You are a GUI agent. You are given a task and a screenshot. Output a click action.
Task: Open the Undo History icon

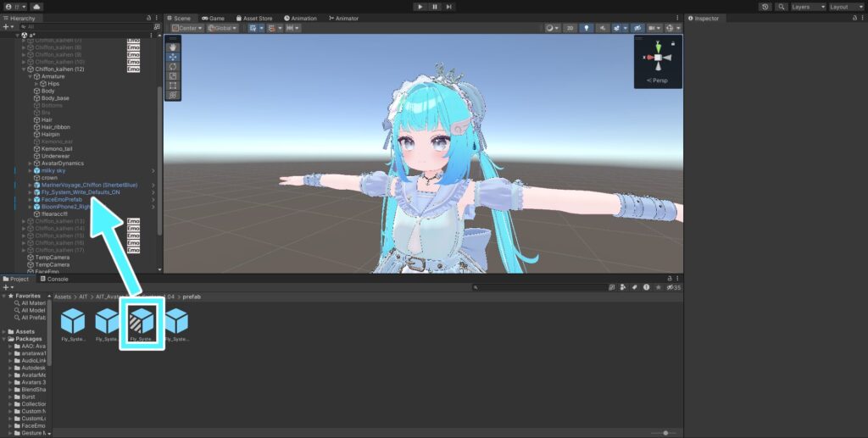pyautogui.click(x=765, y=7)
